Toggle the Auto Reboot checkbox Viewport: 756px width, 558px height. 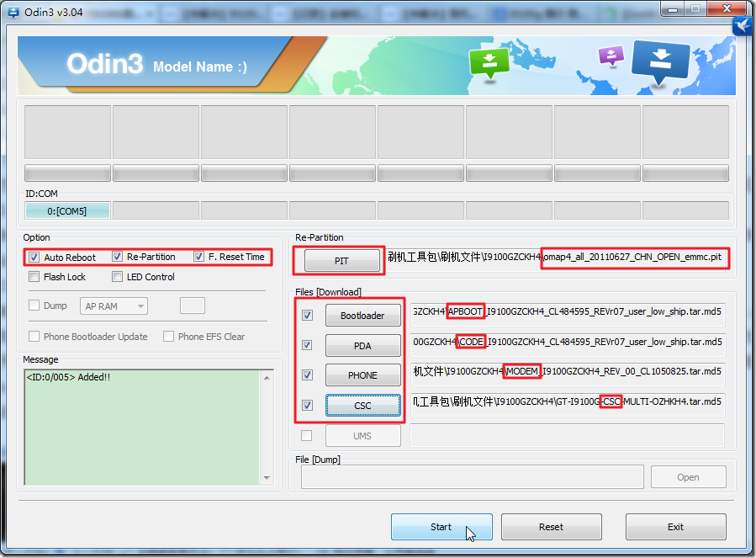click(x=34, y=258)
